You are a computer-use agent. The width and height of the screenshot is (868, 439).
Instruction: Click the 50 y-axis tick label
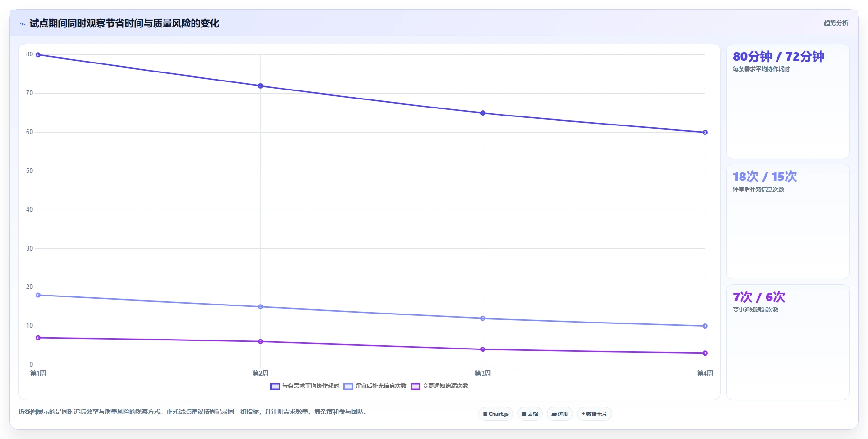coord(29,171)
